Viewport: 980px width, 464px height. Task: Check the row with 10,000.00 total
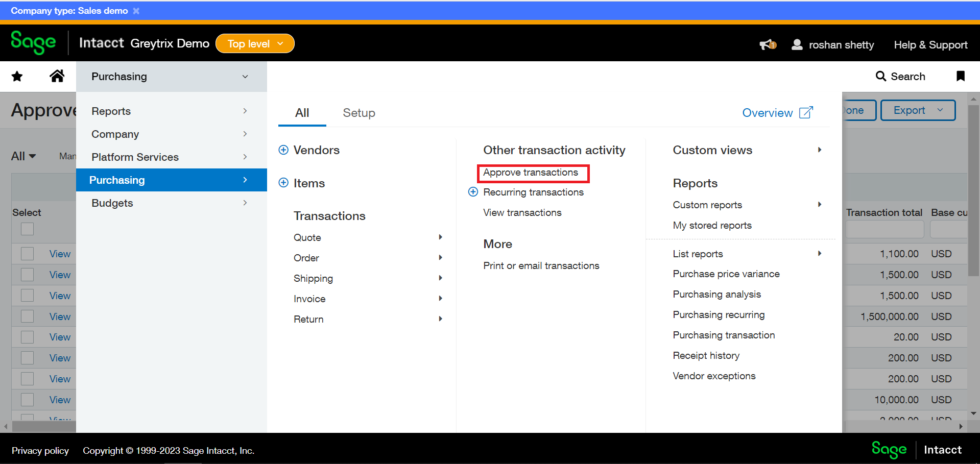pos(28,400)
